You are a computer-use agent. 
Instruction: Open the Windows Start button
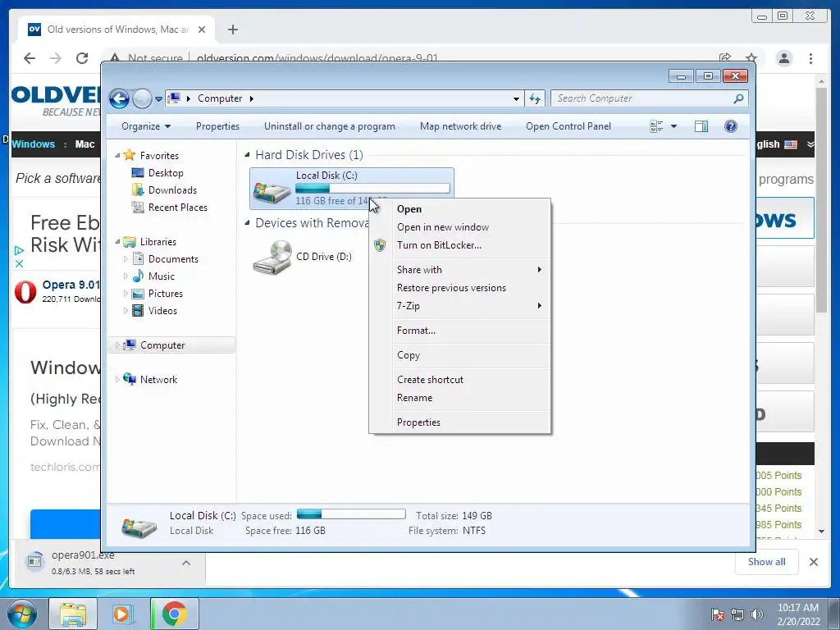point(21,614)
